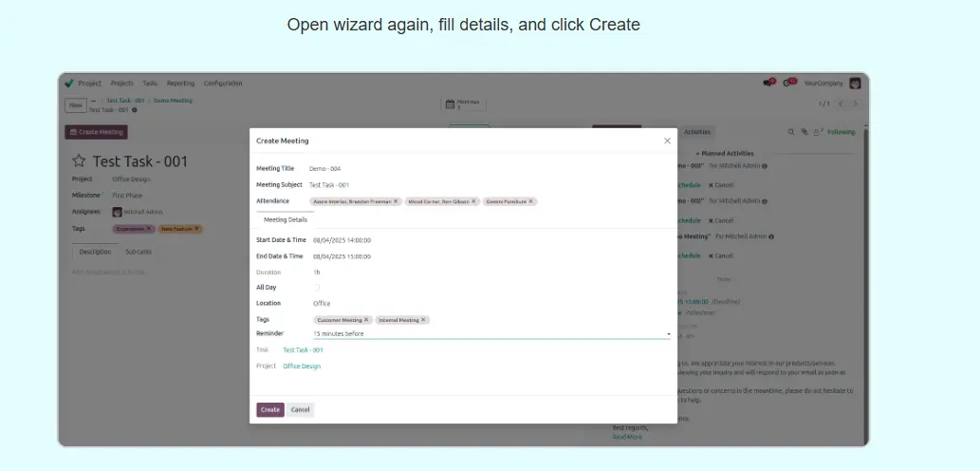
Task: Click the star to favorite Test Task
Action: tap(80, 161)
